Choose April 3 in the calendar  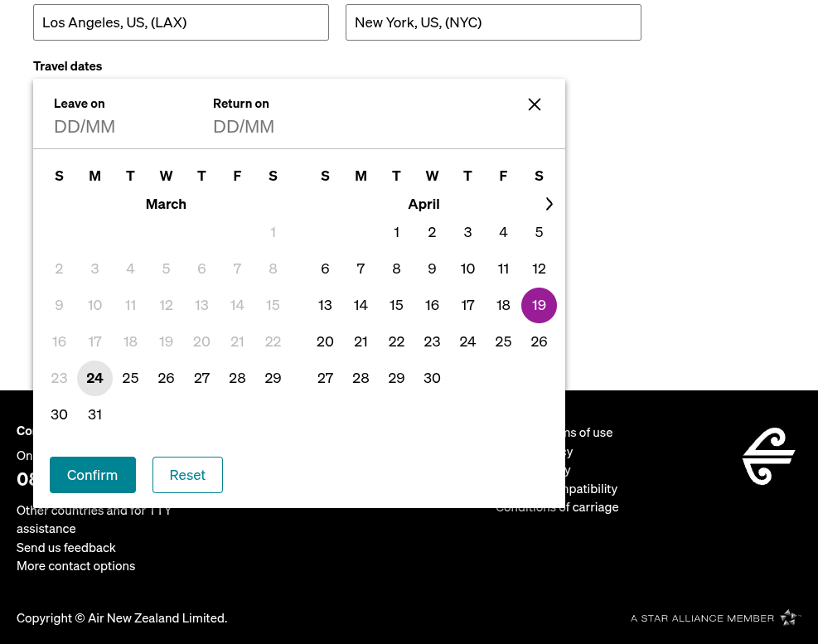click(x=468, y=232)
